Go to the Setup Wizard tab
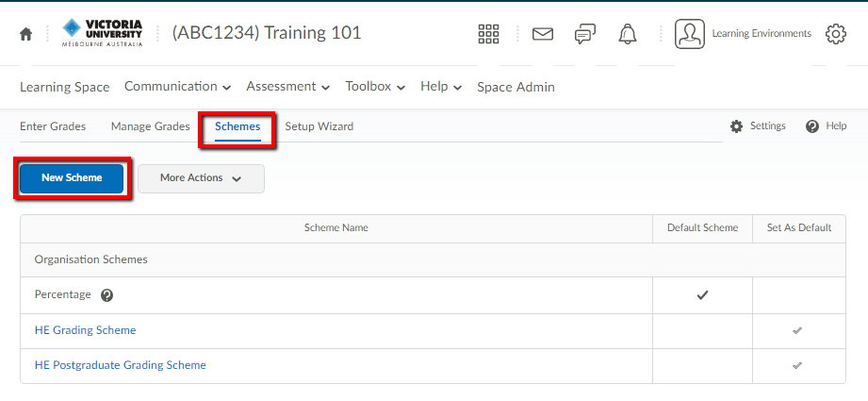The width and height of the screenshot is (868, 401). coord(319,126)
